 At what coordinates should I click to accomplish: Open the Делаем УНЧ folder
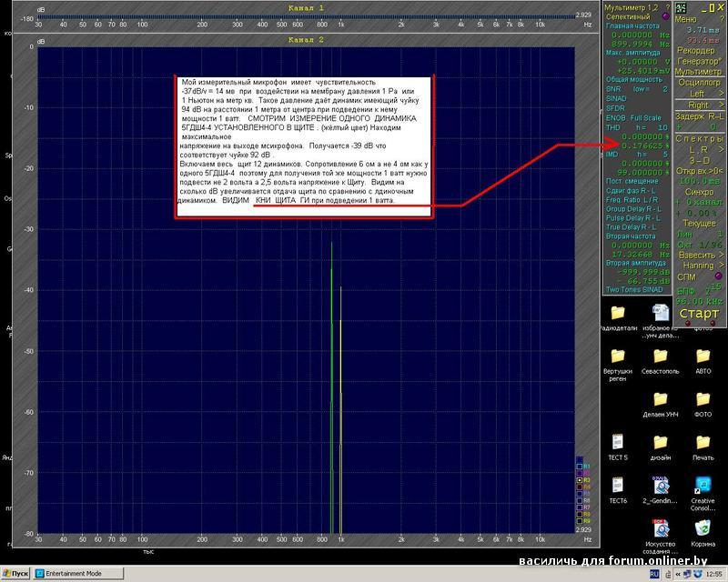pyautogui.click(x=660, y=399)
